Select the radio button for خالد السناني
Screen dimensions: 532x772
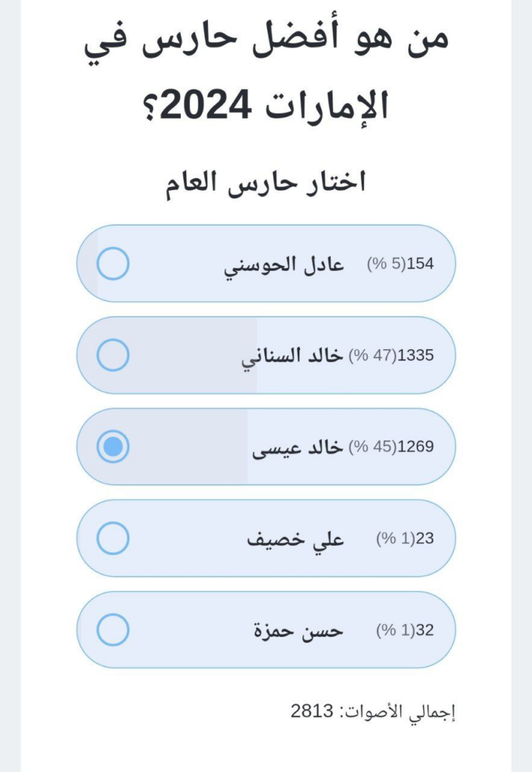click(x=113, y=355)
